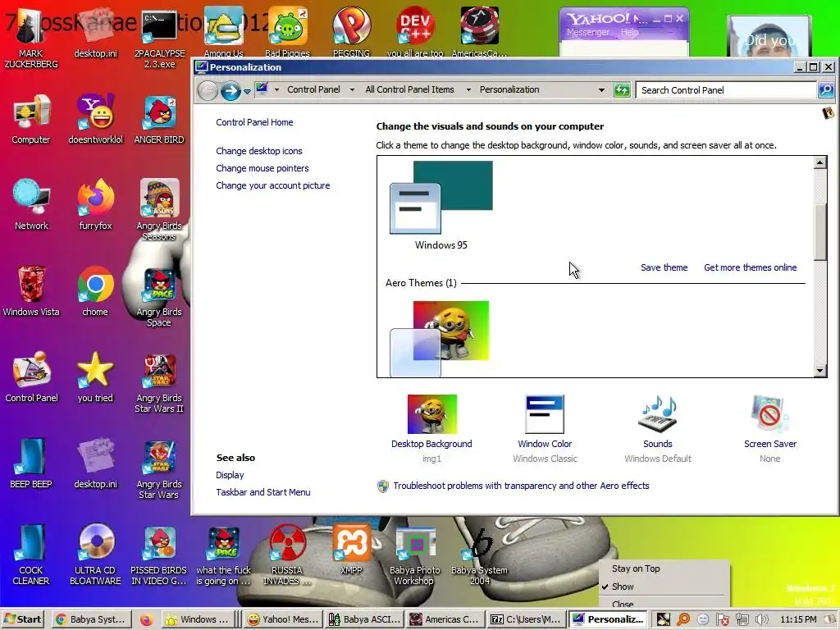Image resolution: width=840 pixels, height=630 pixels.
Task: Select the you tried star icon
Action: click(95, 377)
